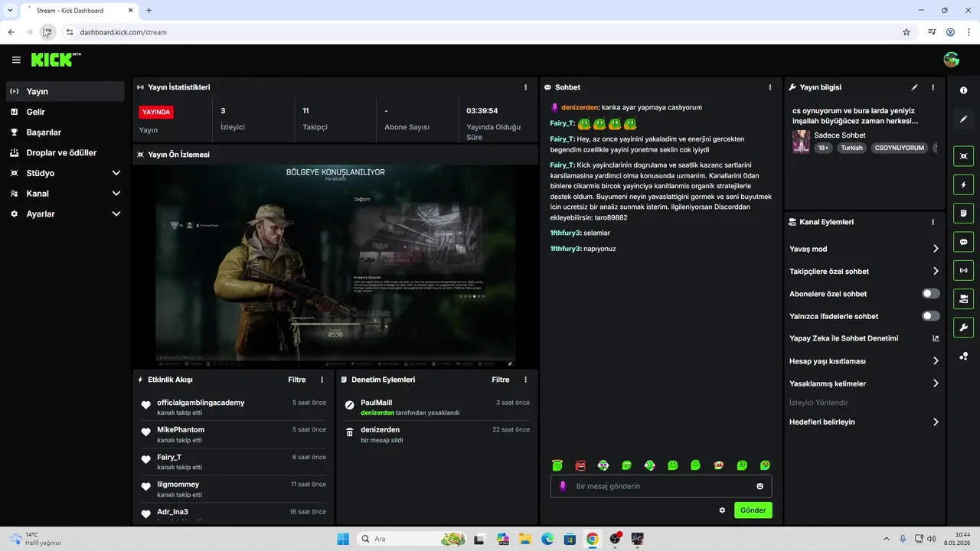Go to Gelir in the left sidebar

point(65,112)
